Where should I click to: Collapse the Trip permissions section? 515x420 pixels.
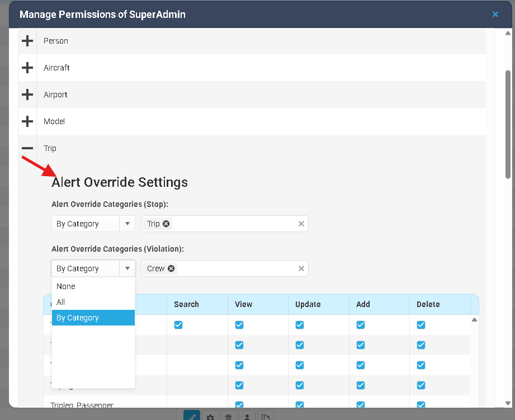click(x=27, y=148)
